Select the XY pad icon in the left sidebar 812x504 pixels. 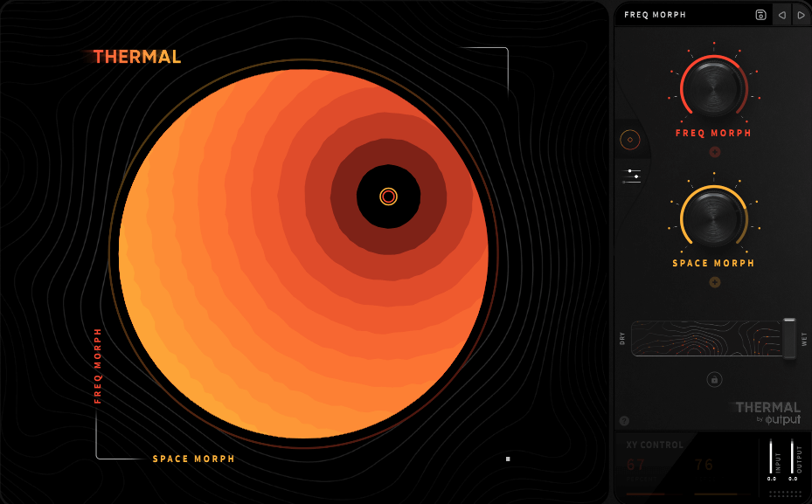pos(630,139)
